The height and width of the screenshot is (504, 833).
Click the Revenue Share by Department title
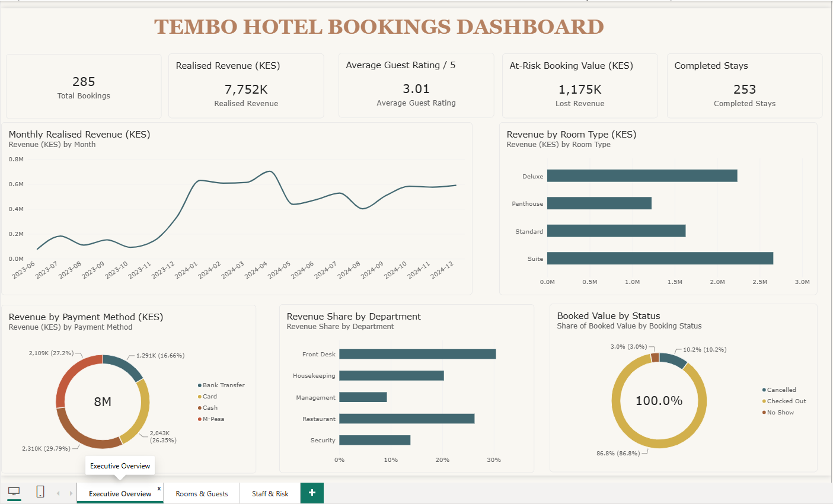pyautogui.click(x=354, y=317)
